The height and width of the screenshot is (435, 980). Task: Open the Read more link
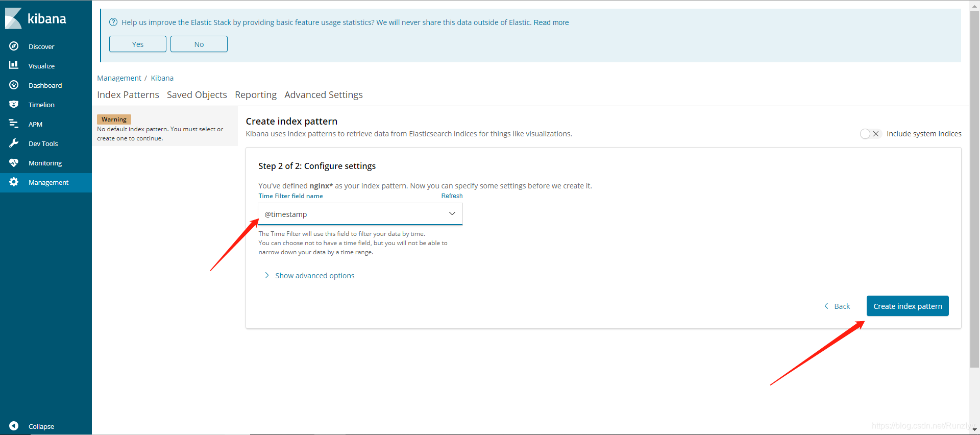(x=551, y=22)
